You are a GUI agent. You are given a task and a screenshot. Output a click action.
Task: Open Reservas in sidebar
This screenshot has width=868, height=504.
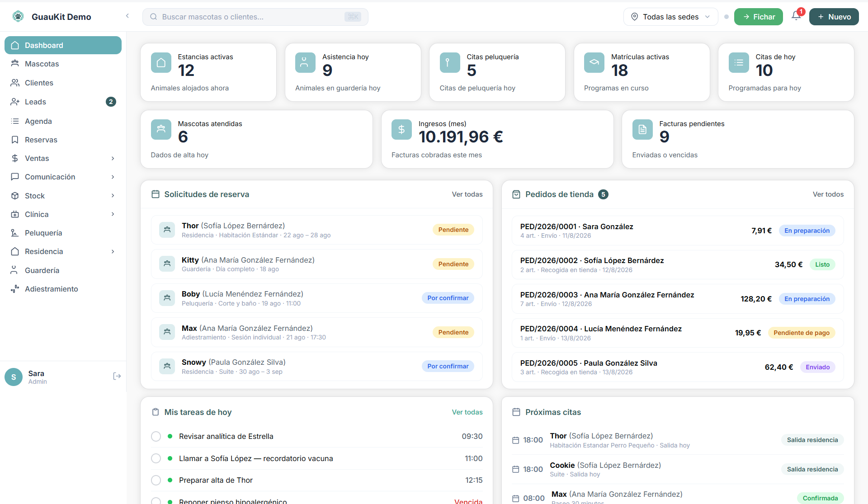point(63,140)
